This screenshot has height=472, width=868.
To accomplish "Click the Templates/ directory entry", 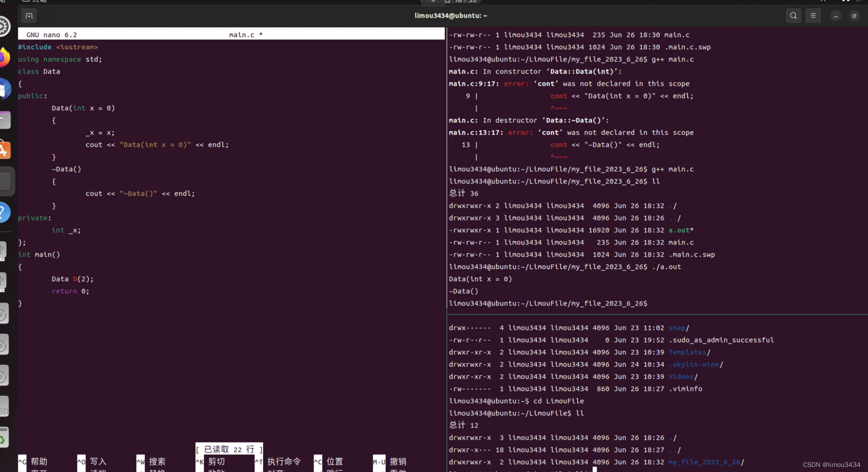I will coord(689,353).
